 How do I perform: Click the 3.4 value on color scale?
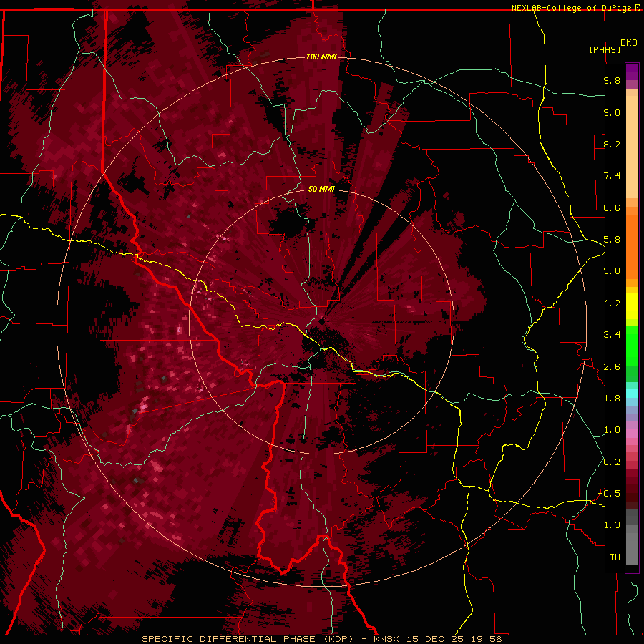pos(612,335)
